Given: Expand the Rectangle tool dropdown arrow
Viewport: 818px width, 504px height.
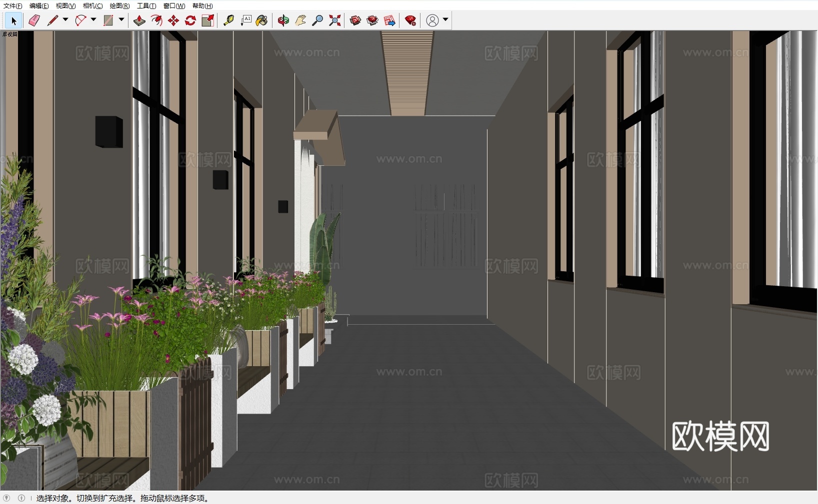Looking at the screenshot, I should tap(121, 20).
